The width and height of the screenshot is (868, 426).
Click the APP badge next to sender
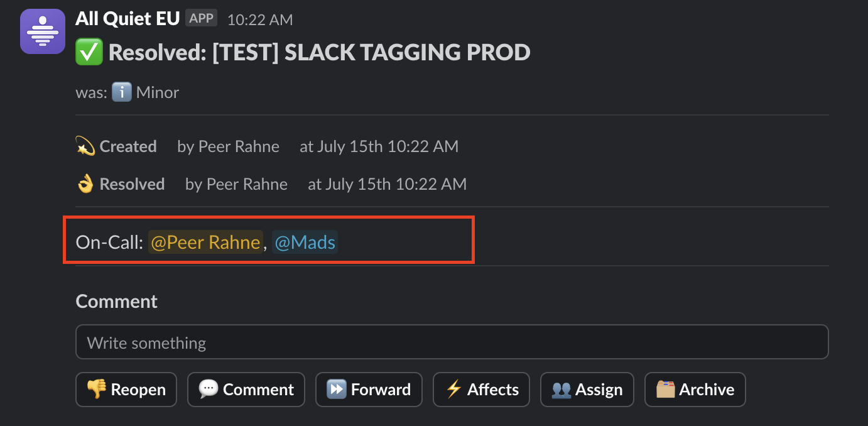[202, 18]
